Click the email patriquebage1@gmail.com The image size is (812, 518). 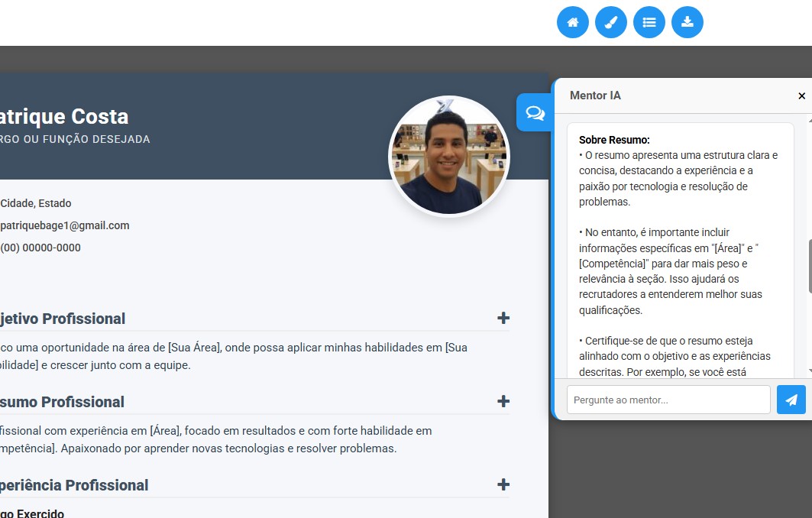65,225
